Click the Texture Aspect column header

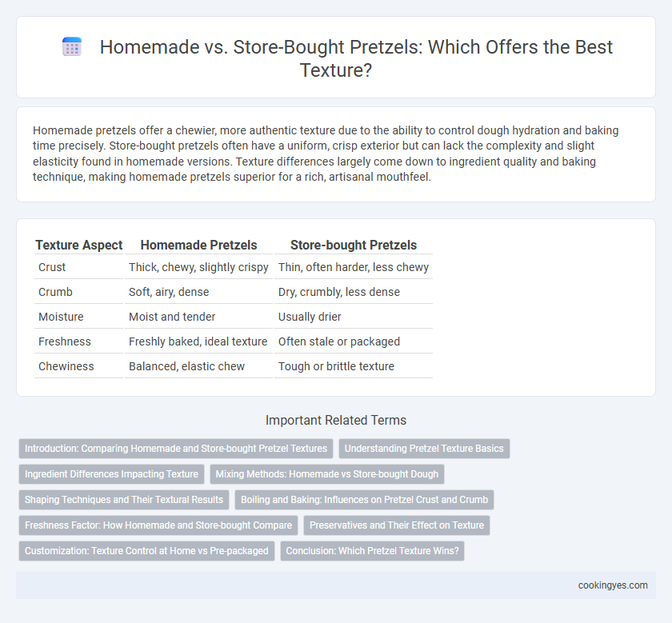tap(79, 245)
